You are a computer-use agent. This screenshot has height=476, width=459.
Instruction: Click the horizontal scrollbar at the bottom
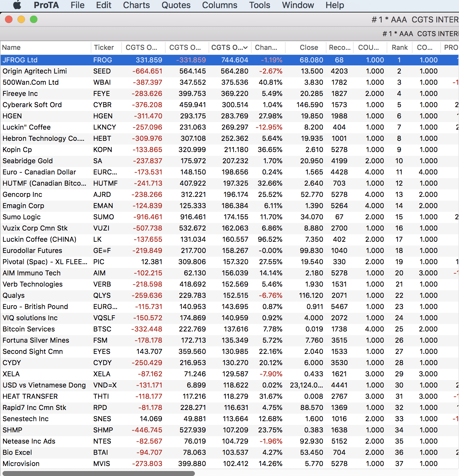99,473
